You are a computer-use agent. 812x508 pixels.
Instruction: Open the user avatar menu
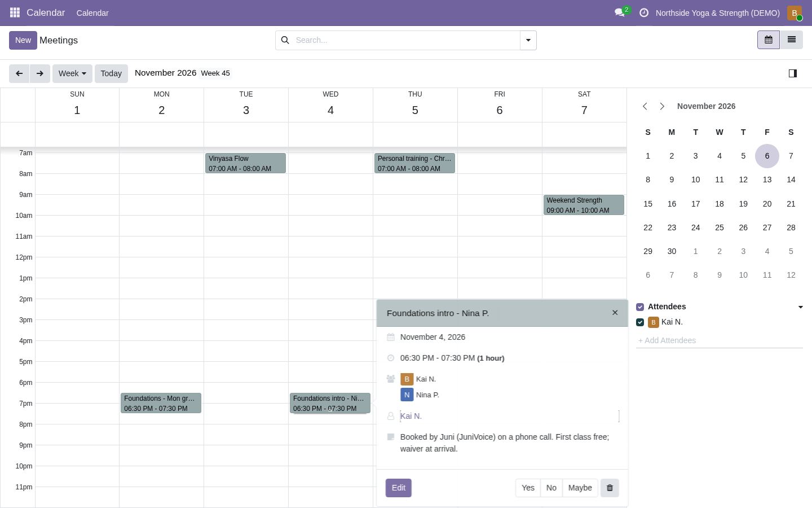pyautogui.click(x=795, y=12)
